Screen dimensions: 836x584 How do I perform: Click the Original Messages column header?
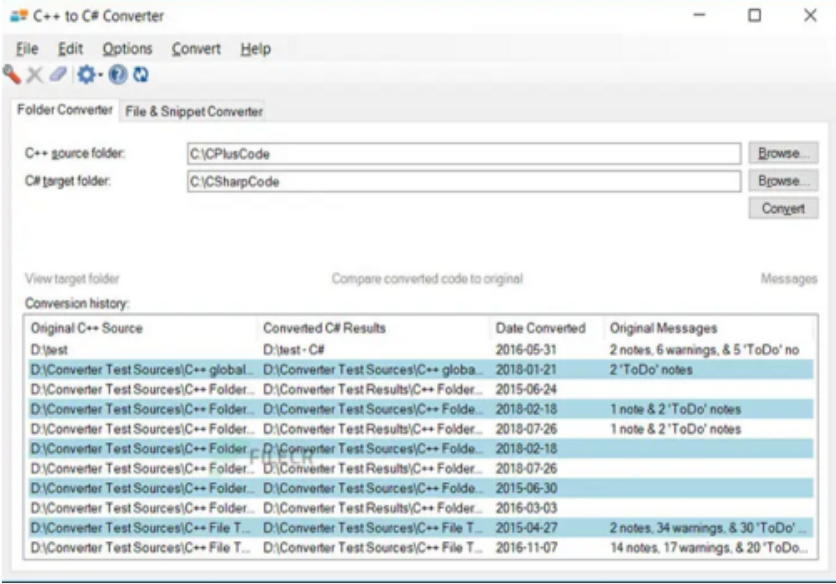click(x=709, y=328)
